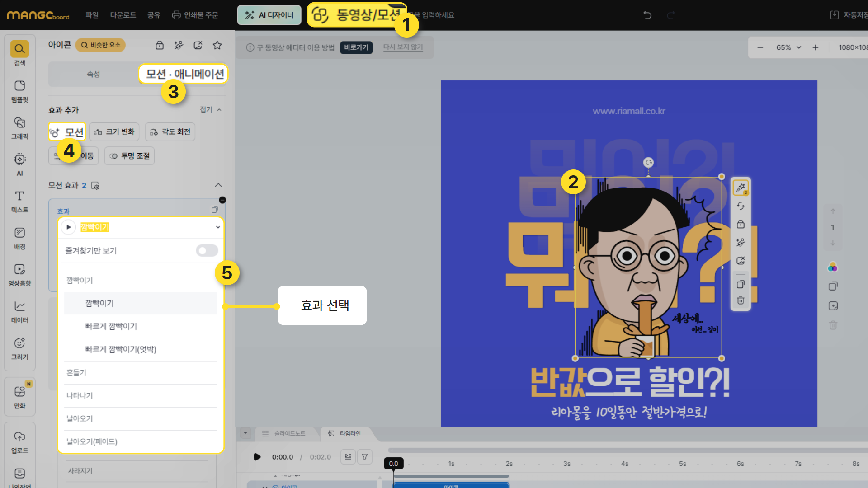Open the 공유 menu
This screenshot has width=868, height=488.
(154, 15)
